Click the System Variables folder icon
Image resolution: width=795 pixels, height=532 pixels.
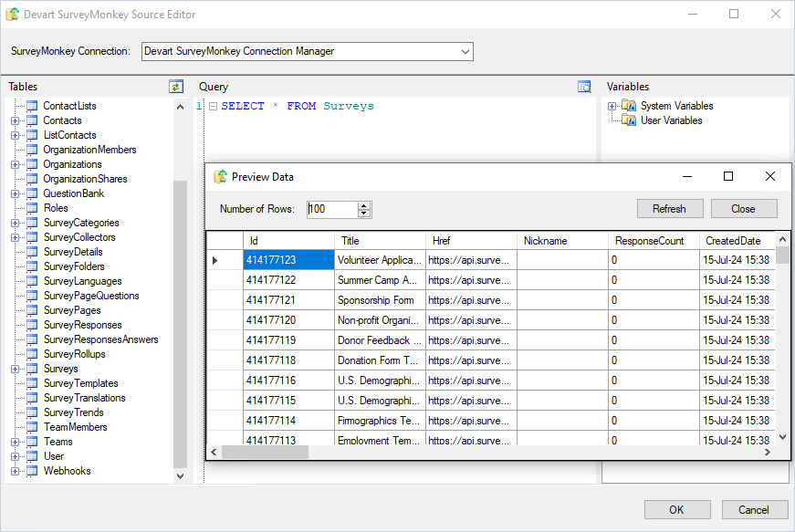(x=628, y=105)
